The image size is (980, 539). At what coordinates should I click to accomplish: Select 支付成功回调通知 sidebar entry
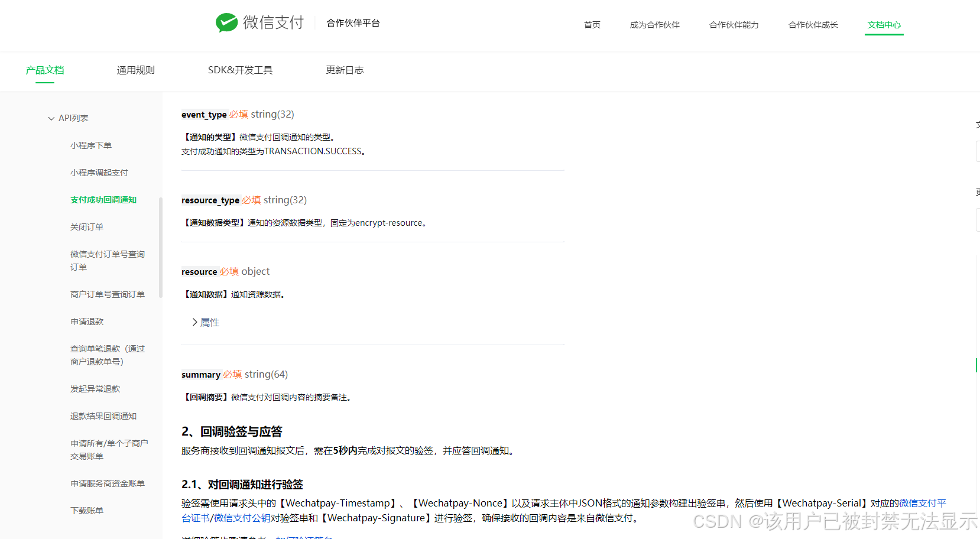point(103,200)
